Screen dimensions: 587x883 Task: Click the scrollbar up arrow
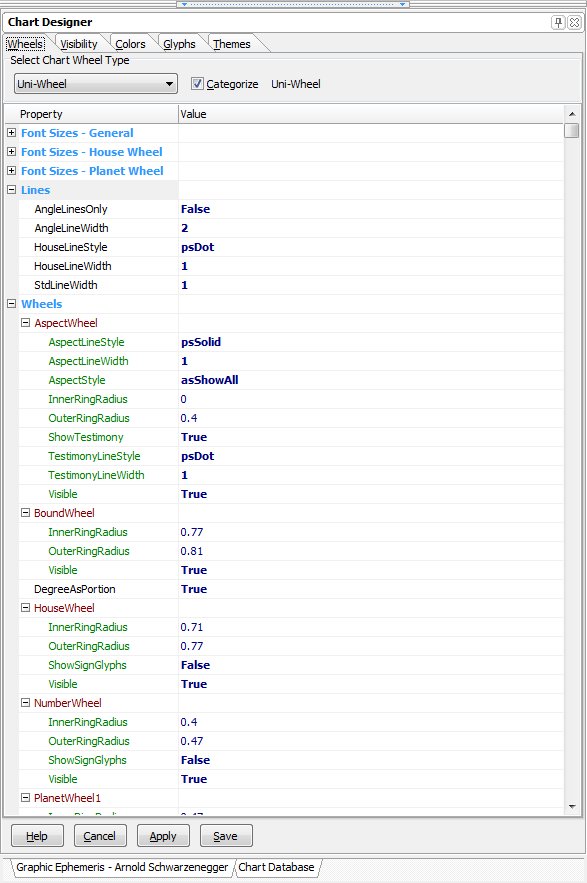click(x=572, y=114)
